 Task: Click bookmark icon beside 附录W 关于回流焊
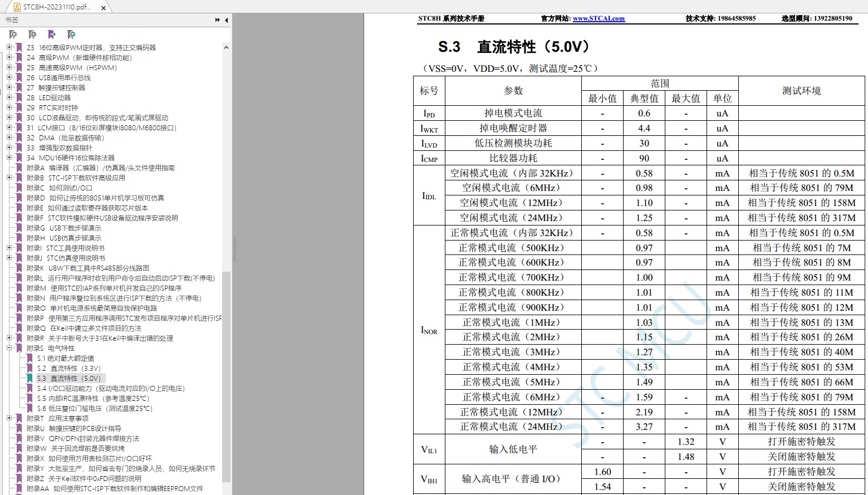[x=19, y=448]
